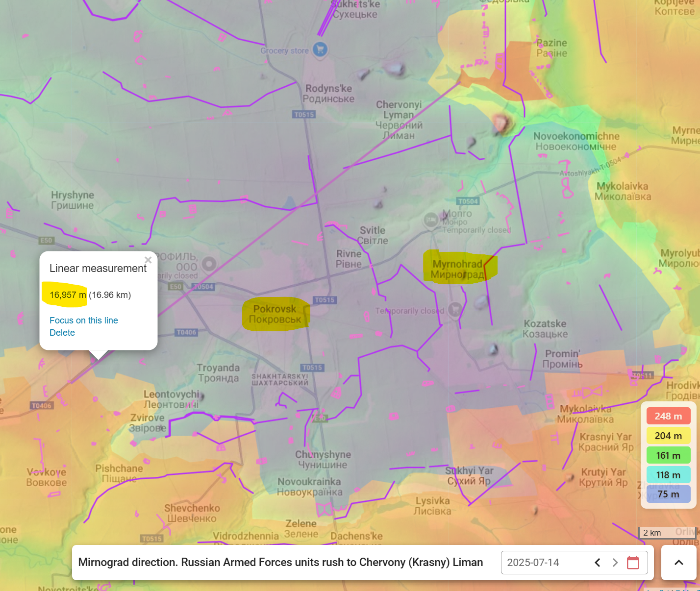Screen dimensions: 700x591
Task: Click the Leontovychi village label
Action: (x=172, y=399)
